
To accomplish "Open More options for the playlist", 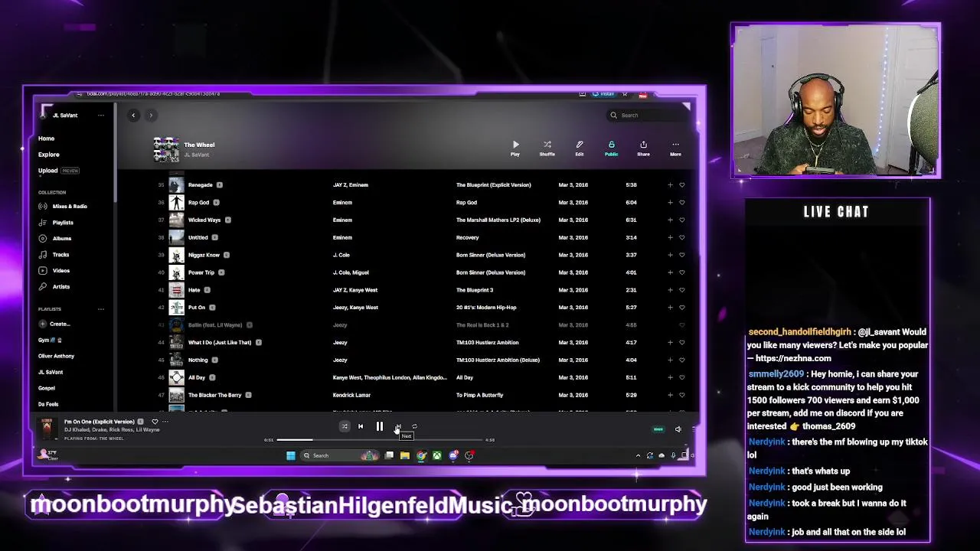I will coord(675,148).
